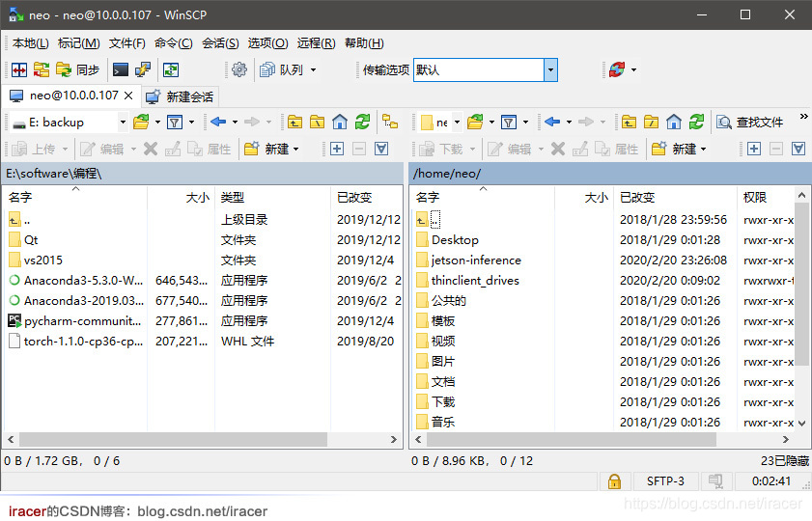Click the padlock encryption status icon
This screenshot has height=521, width=812.
pos(614,481)
